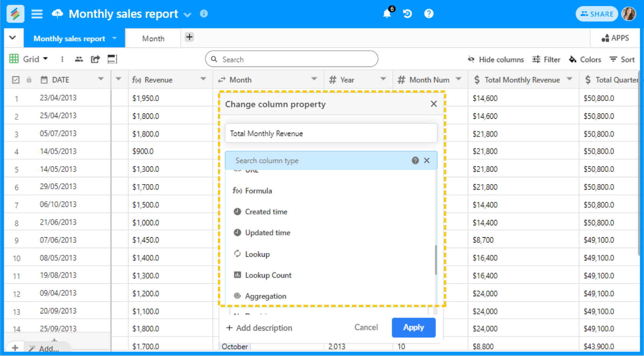644x356 pixels.
Task: Click the expand record icon next to share
Action: [112, 59]
